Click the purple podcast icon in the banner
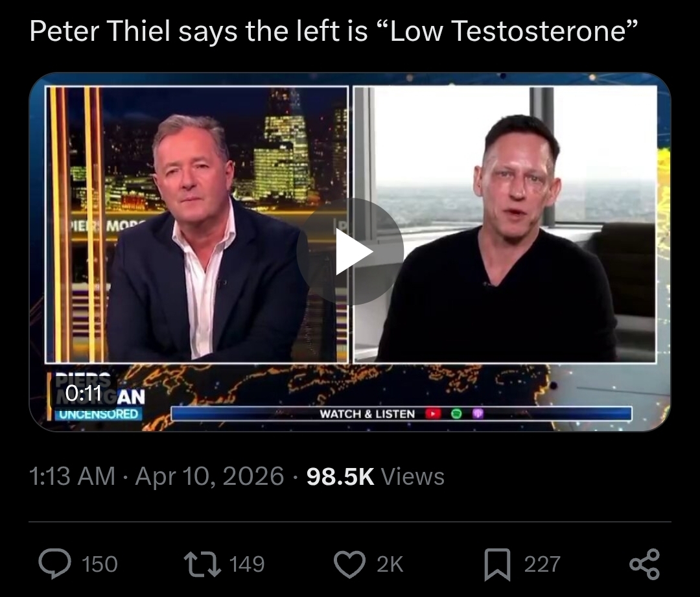 click(478, 414)
